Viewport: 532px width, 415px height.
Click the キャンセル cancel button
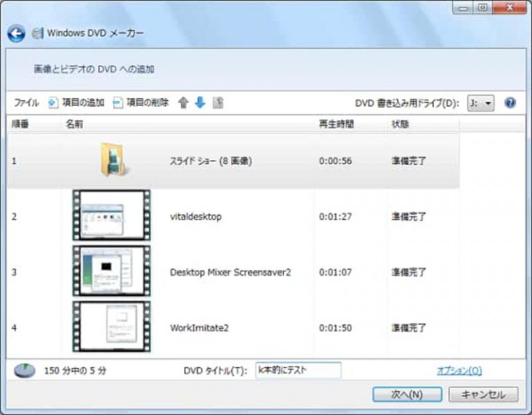pos(483,394)
